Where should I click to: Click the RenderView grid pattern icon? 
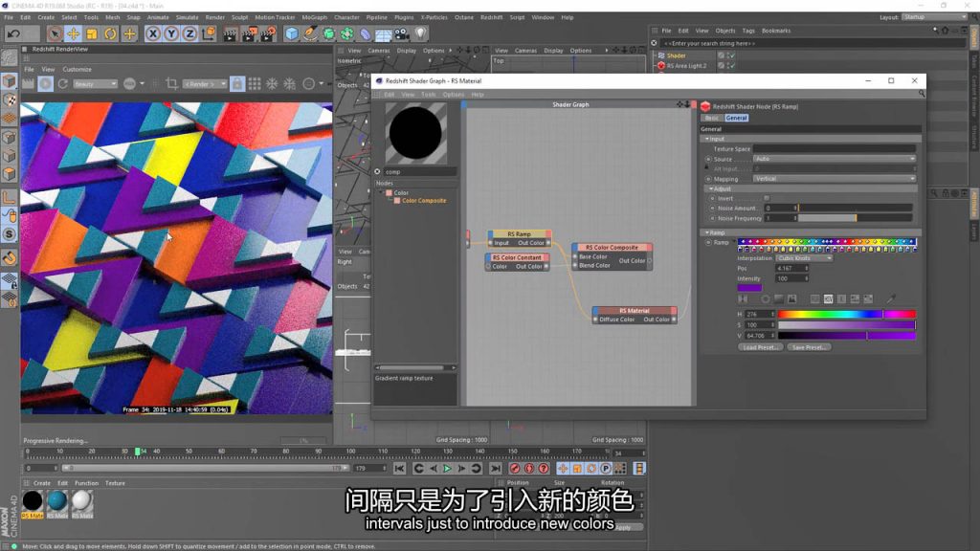(255, 84)
